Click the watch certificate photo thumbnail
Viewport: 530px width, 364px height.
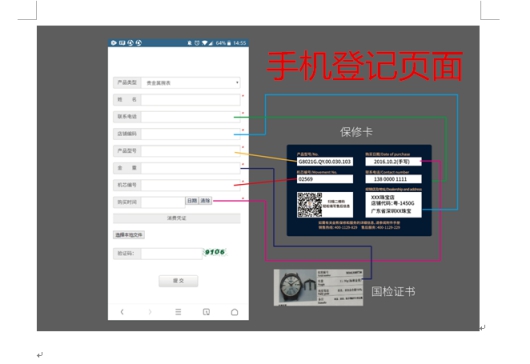[x=318, y=288]
